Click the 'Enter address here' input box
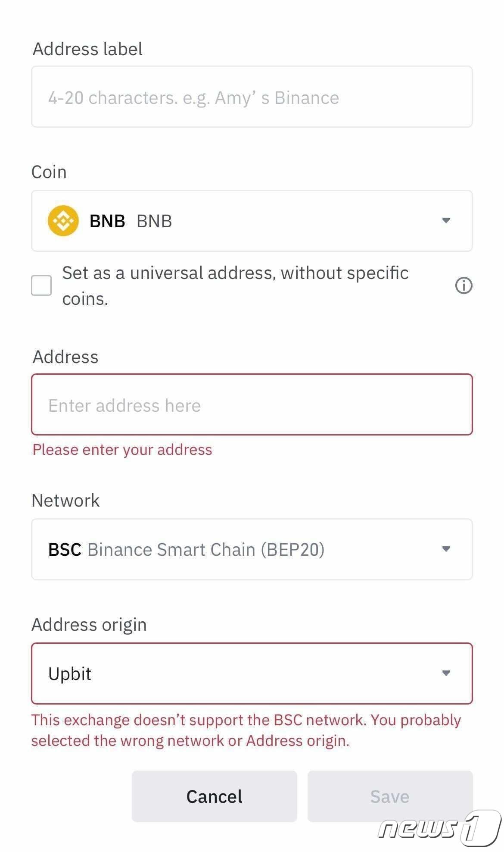This screenshot has height=852, width=504. [x=252, y=405]
